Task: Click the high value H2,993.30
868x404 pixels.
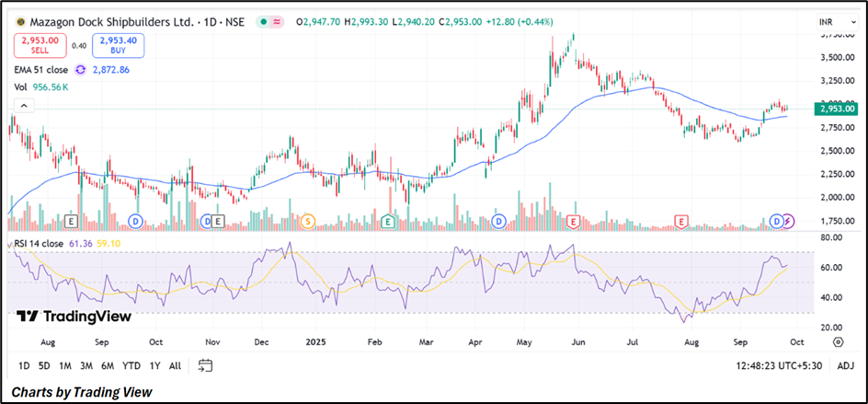Action: [x=365, y=22]
